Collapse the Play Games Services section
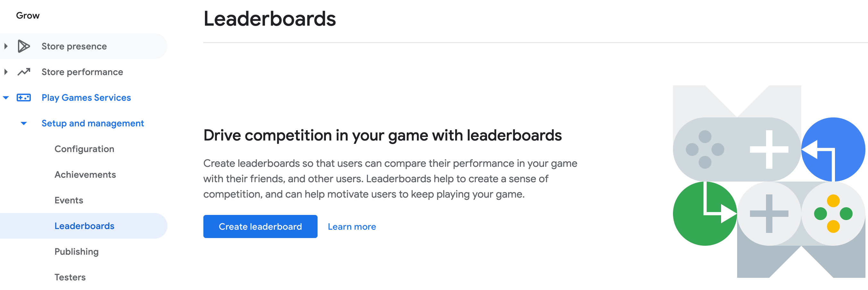 (x=5, y=98)
